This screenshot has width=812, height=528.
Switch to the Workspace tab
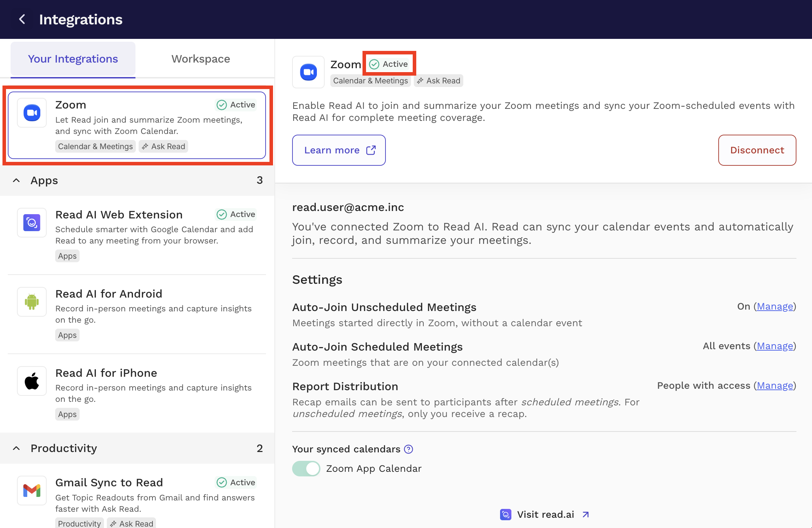(x=201, y=59)
